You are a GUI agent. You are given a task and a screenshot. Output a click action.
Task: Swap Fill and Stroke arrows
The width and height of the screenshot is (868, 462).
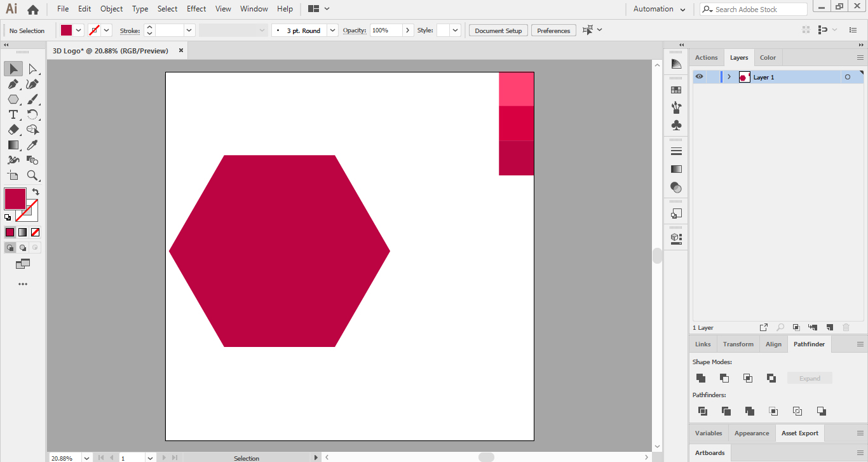[x=36, y=191]
